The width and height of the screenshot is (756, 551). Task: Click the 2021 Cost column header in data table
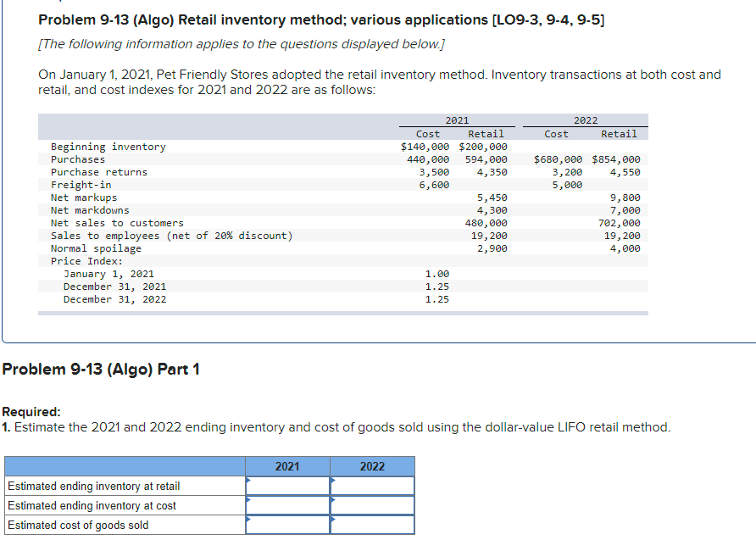coord(427,133)
